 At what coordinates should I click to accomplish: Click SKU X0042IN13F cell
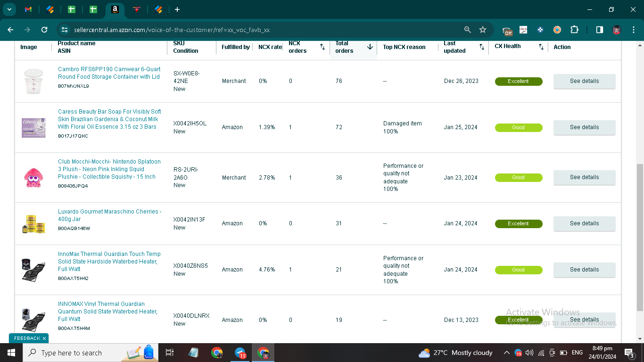click(x=189, y=220)
